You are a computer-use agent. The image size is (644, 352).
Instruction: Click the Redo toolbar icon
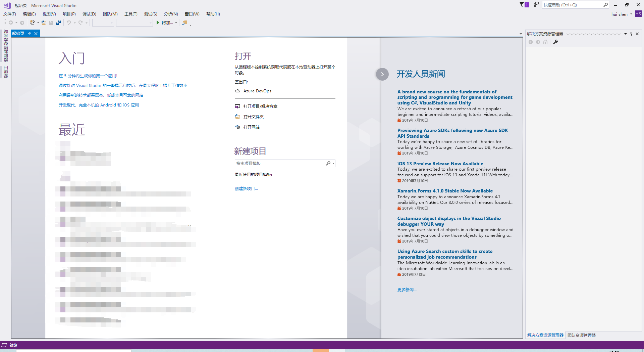[x=80, y=23]
